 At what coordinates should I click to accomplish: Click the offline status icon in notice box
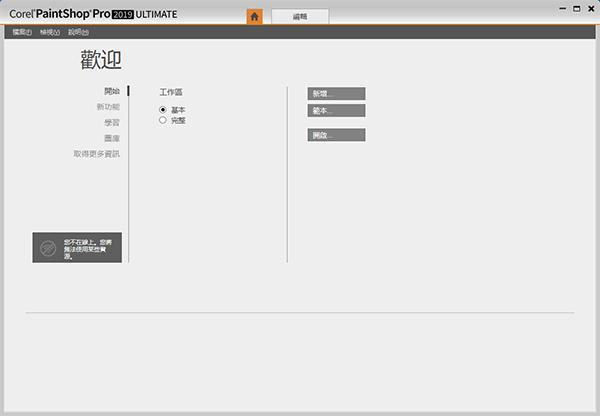coord(48,248)
